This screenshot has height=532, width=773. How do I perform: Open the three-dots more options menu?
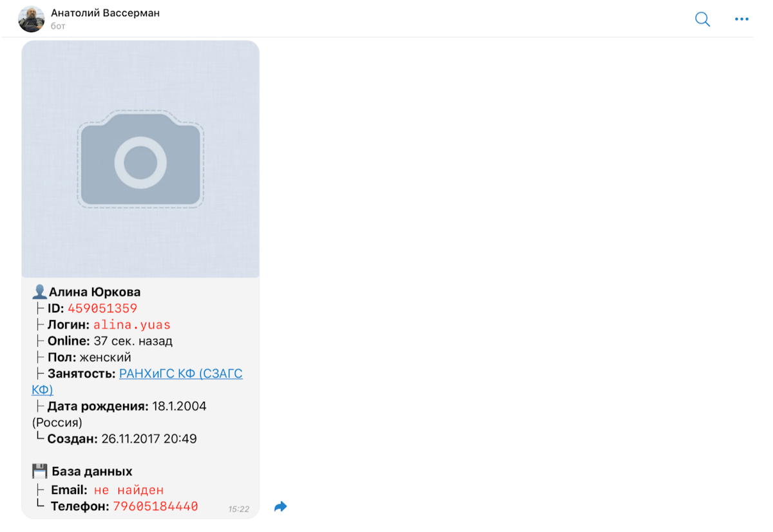point(741,19)
